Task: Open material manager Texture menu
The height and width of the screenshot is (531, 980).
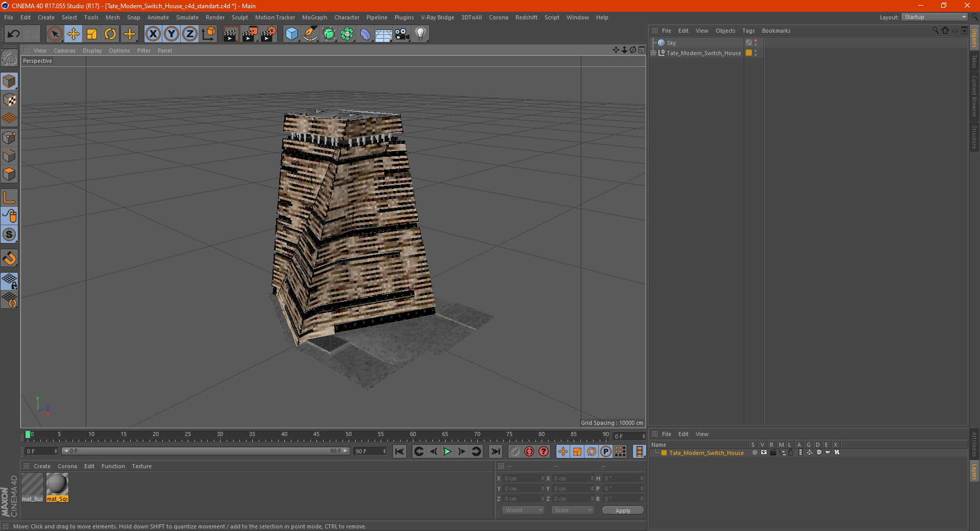Action: [141, 466]
